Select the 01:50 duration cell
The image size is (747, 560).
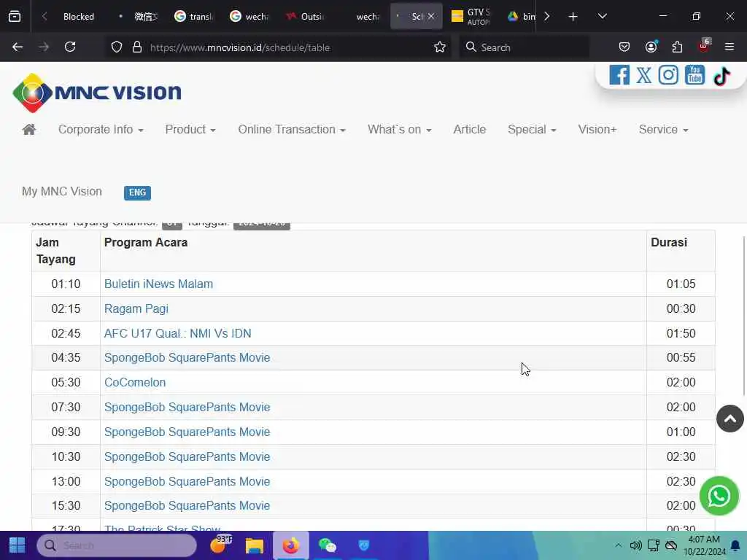(x=681, y=333)
